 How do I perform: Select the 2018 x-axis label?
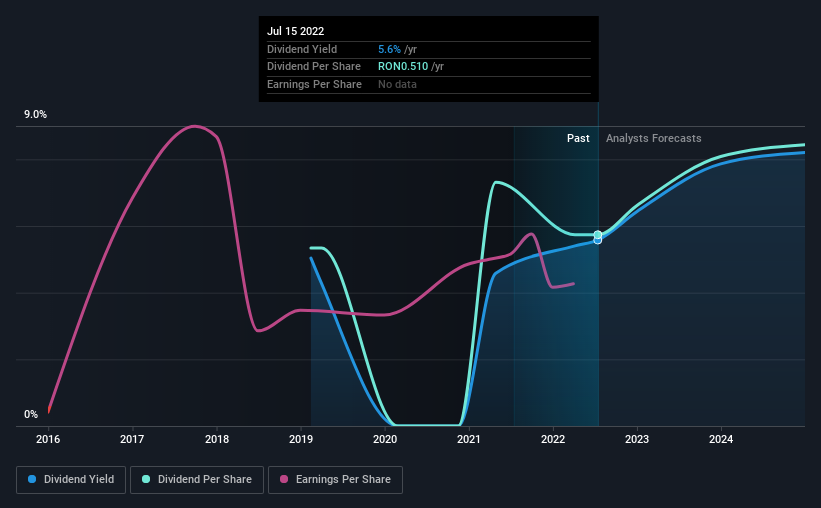click(x=217, y=439)
